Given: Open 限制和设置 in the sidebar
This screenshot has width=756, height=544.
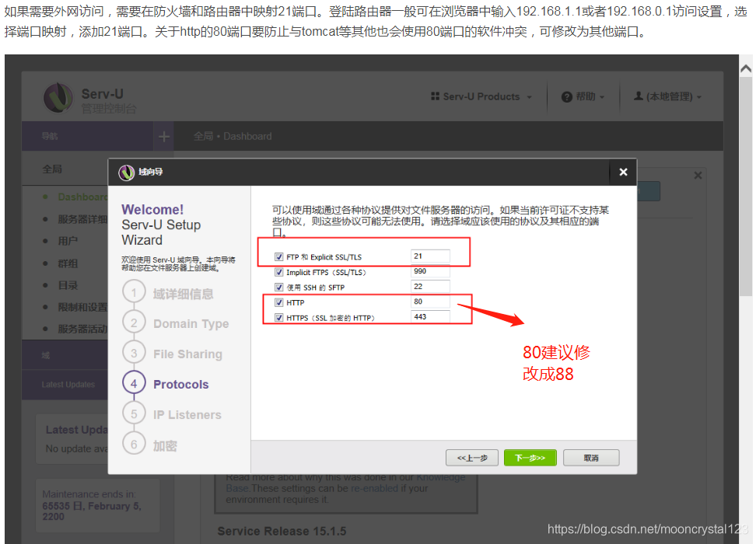Looking at the screenshot, I should pos(82,308).
